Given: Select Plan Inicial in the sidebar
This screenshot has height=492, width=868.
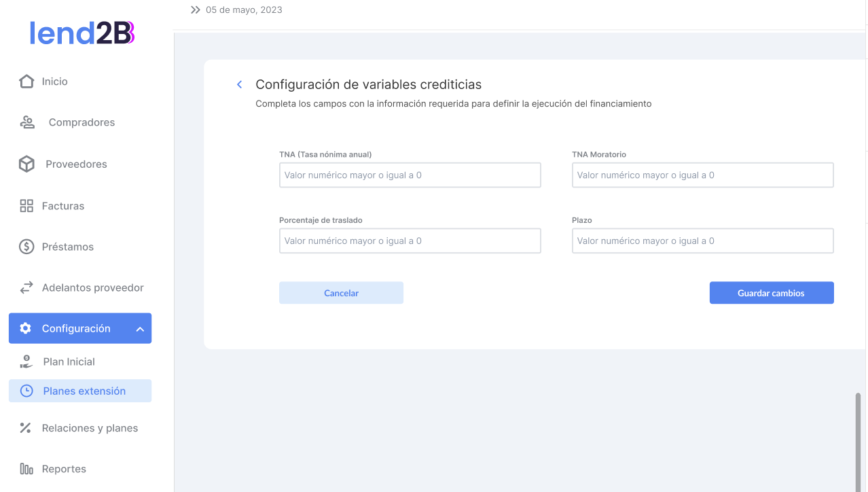Looking at the screenshot, I should tap(69, 362).
